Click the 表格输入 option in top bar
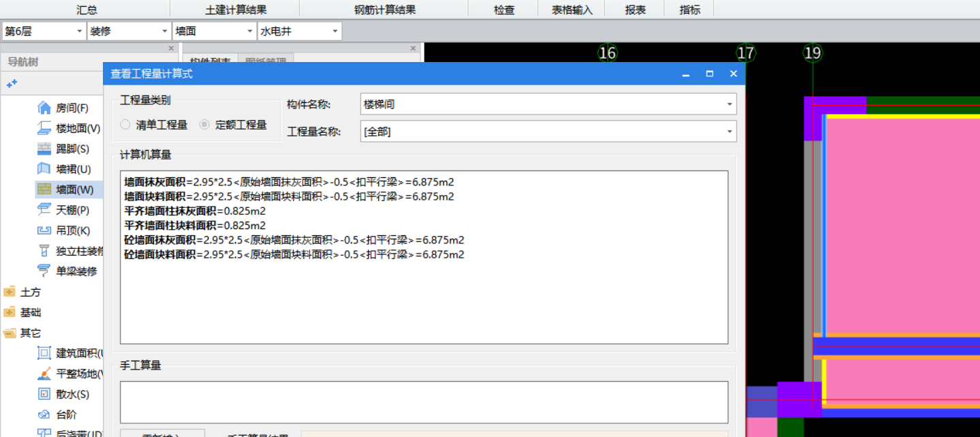Image resolution: width=980 pixels, height=437 pixels. tap(572, 9)
